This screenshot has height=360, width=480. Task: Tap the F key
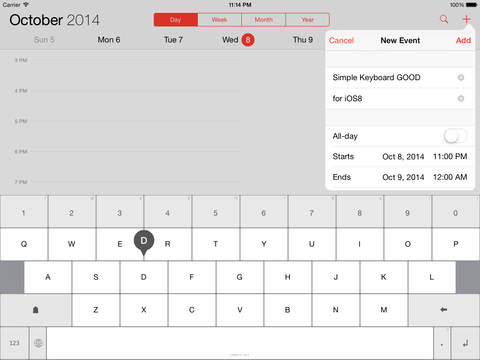point(192,277)
